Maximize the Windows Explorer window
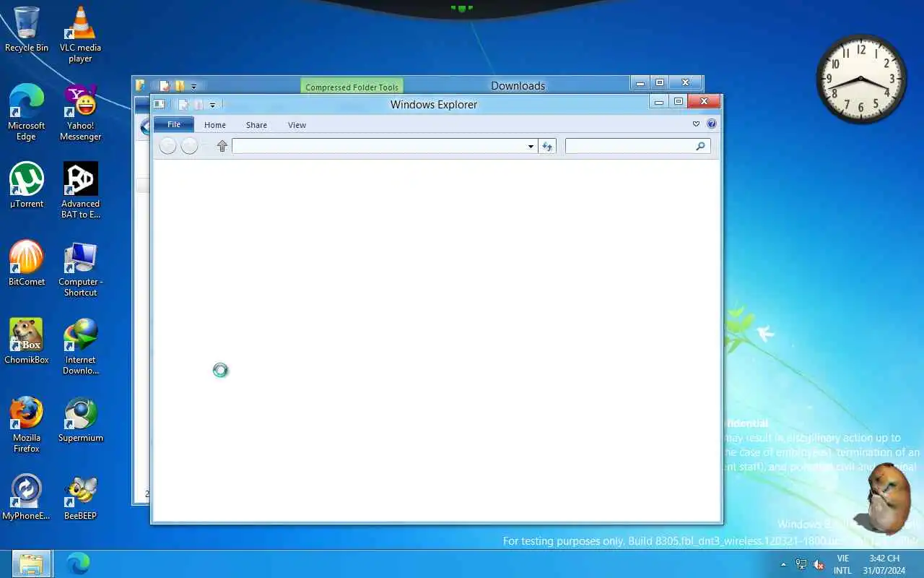Image resolution: width=924 pixels, height=578 pixels. pos(679,102)
